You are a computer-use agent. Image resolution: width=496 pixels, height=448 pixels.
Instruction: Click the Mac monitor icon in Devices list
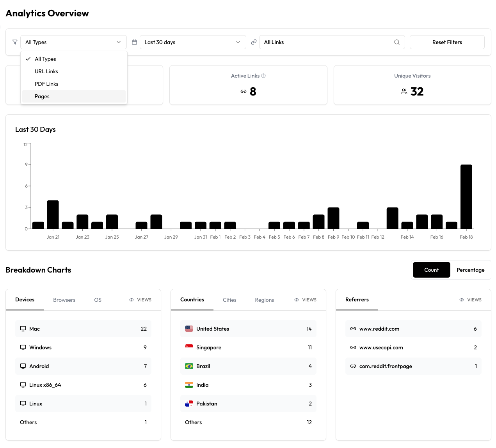point(23,329)
